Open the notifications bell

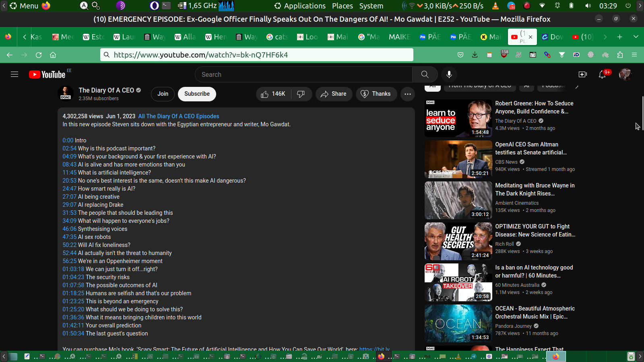[602, 74]
